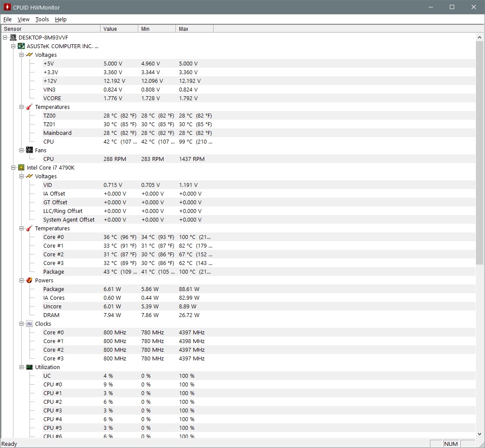Click the Ready status text
This screenshot has width=485, height=448.
(x=9, y=444)
